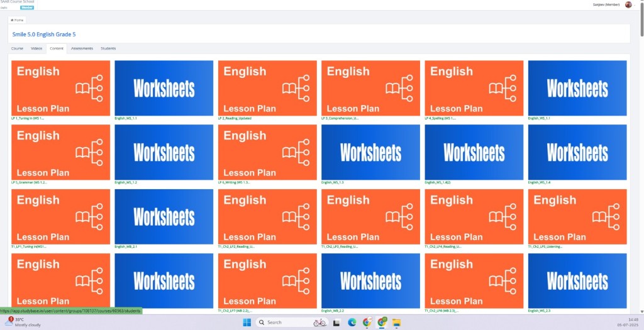Screen dimensions: 644x330
Task: Open the LP 3_Comprehension lesson plan thumbnail
Action: click(370, 88)
